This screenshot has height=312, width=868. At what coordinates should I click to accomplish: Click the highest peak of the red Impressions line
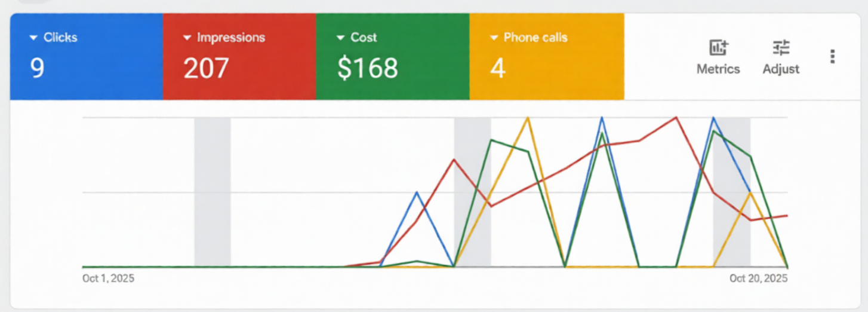tap(676, 118)
